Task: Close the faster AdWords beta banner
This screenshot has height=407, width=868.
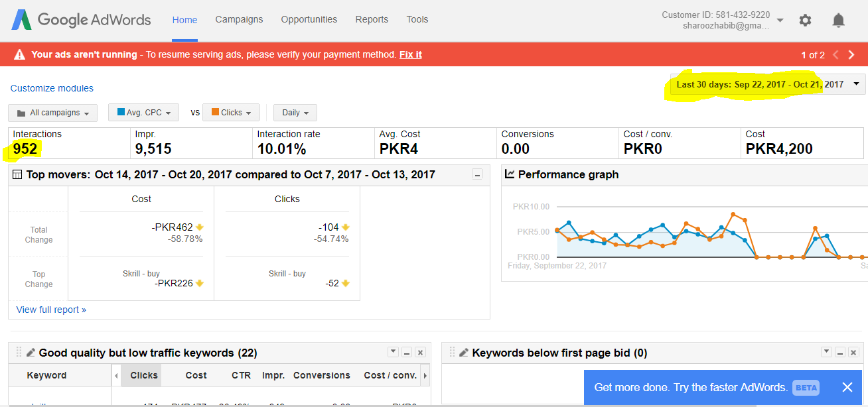Action: pos(847,387)
